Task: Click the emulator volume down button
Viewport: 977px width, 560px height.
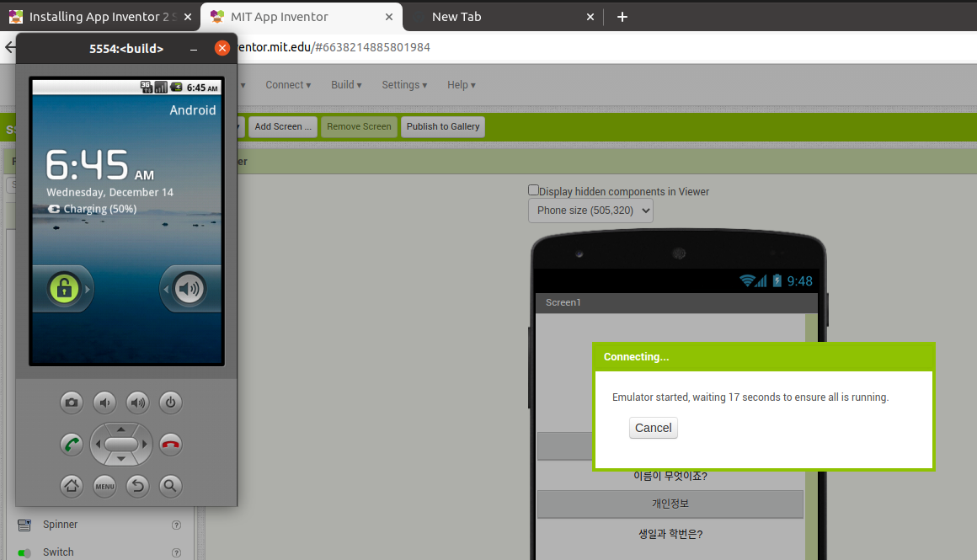Action: [x=104, y=403]
